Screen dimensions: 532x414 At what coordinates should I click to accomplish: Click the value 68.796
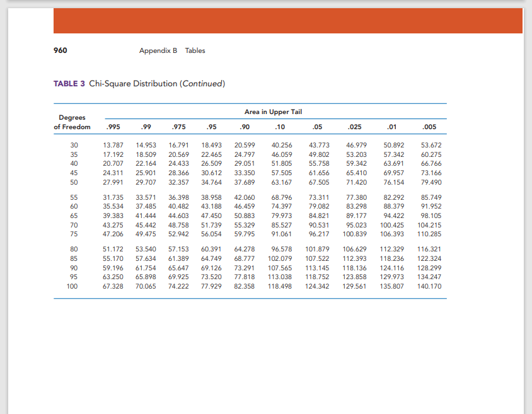click(x=282, y=197)
